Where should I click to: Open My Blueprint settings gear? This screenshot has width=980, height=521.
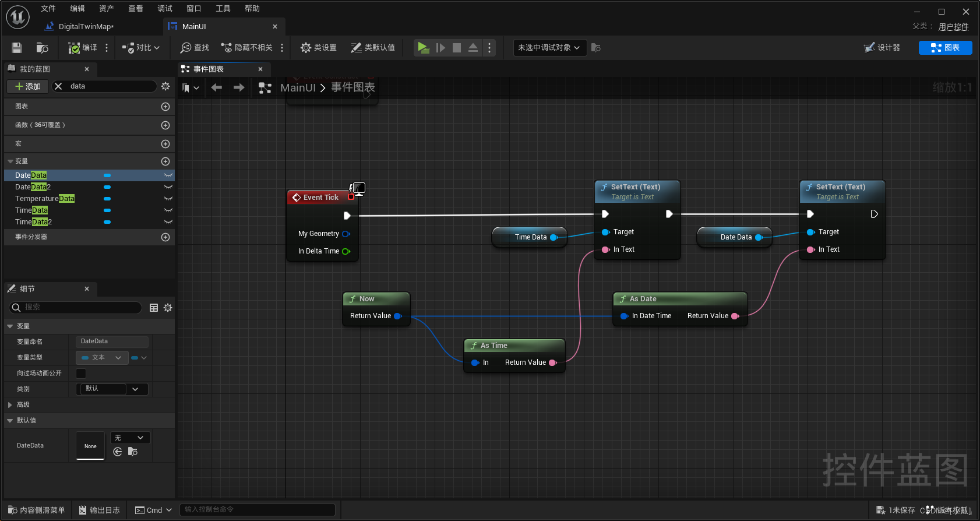165,86
